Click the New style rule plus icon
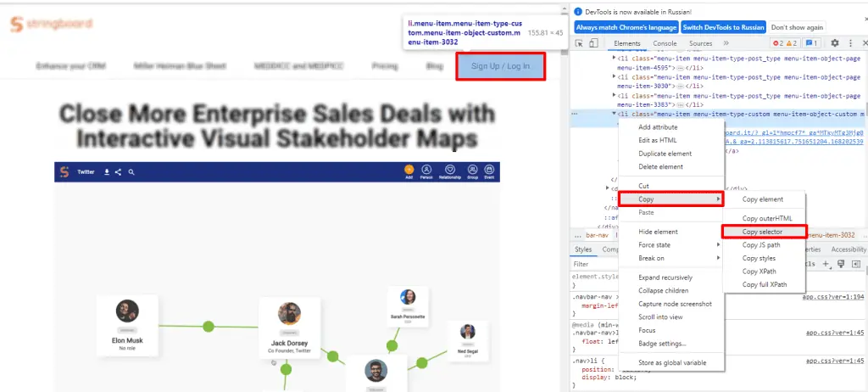The width and height of the screenshot is (868, 392). click(x=826, y=264)
